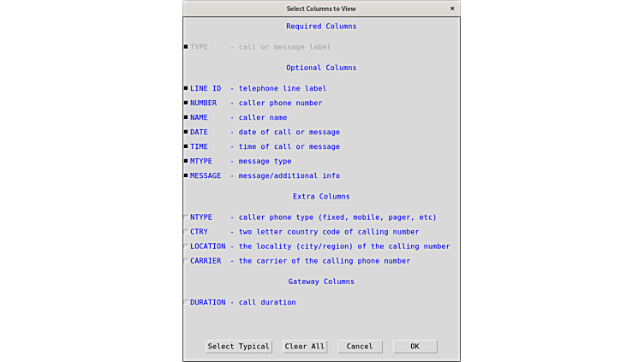Click the Cancel button
The height and width of the screenshot is (362, 644).
[360, 347]
